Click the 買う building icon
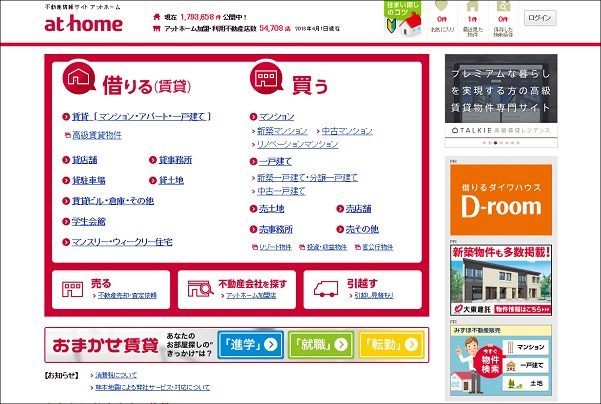This screenshot has width=601, height=404. click(266, 78)
